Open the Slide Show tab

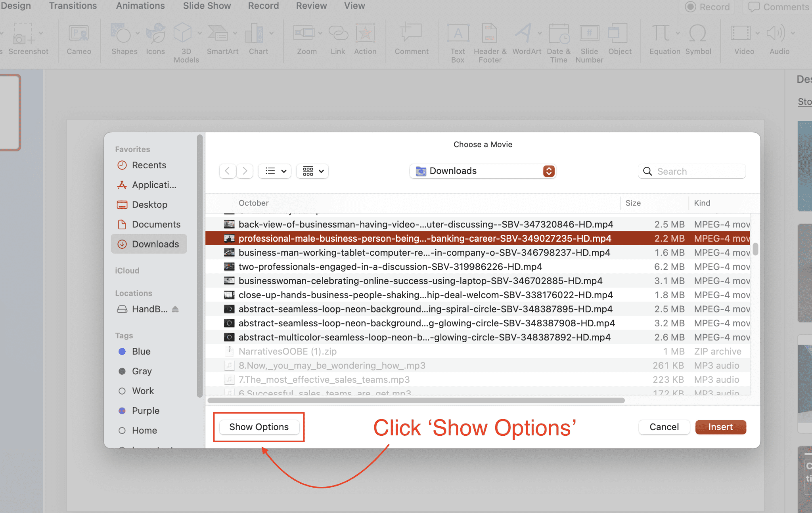pyautogui.click(x=207, y=6)
